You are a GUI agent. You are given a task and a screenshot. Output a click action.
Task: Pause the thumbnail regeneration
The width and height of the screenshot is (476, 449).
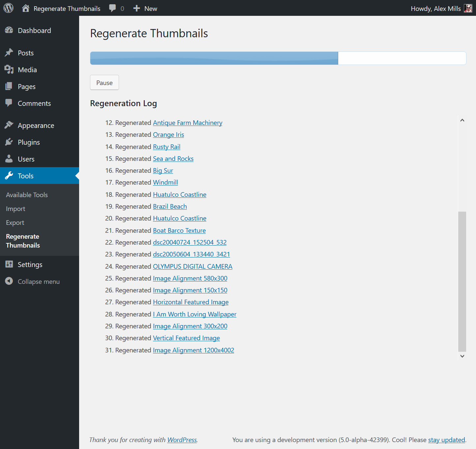104,82
